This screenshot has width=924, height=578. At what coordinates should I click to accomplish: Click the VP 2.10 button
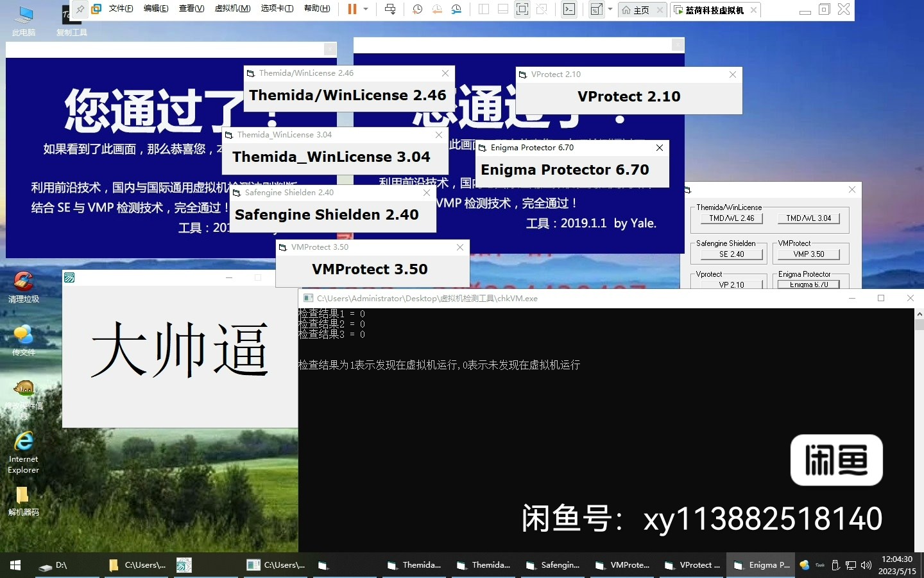coord(732,285)
